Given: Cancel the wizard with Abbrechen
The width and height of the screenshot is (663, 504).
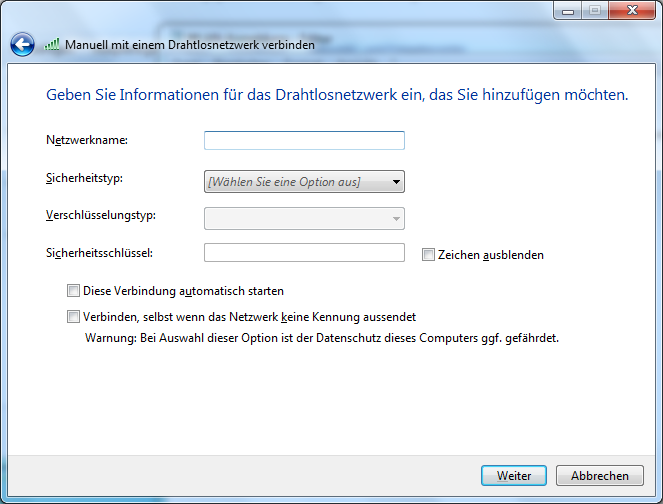Looking at the screenshot, I should 600,476.
